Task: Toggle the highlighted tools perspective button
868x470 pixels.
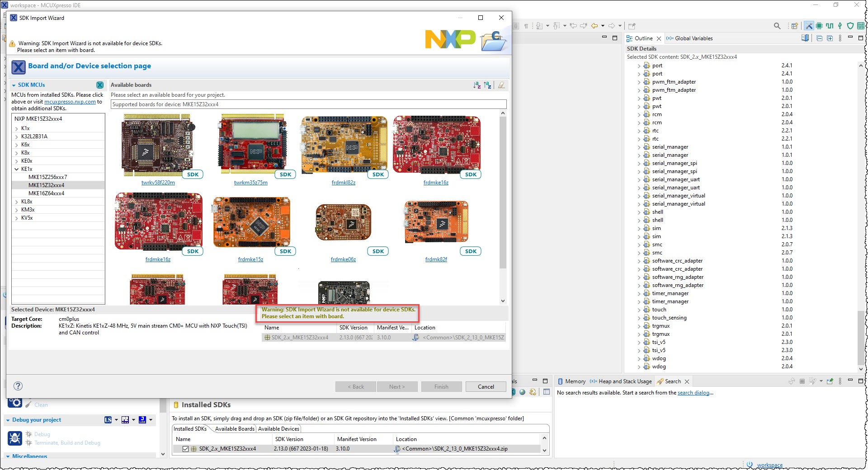Action: pyautogui.click(x=809, y=26)
